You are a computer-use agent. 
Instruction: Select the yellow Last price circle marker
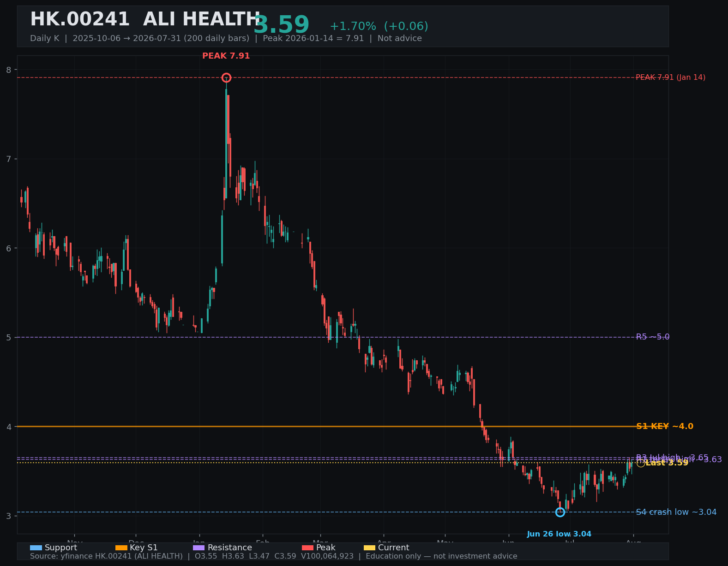641,463
